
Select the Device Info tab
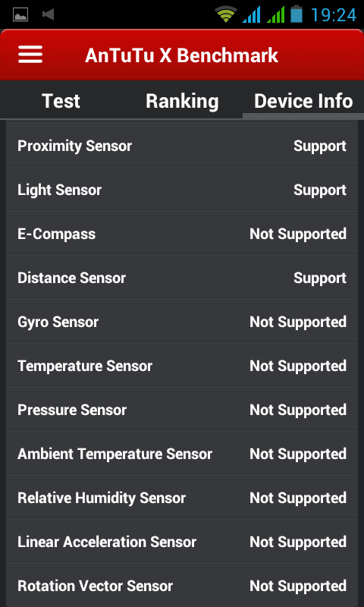coord(303,101)
